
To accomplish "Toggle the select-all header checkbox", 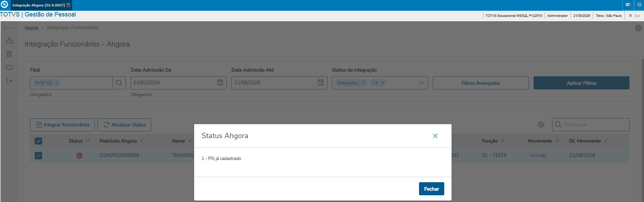I will point(38,141).
